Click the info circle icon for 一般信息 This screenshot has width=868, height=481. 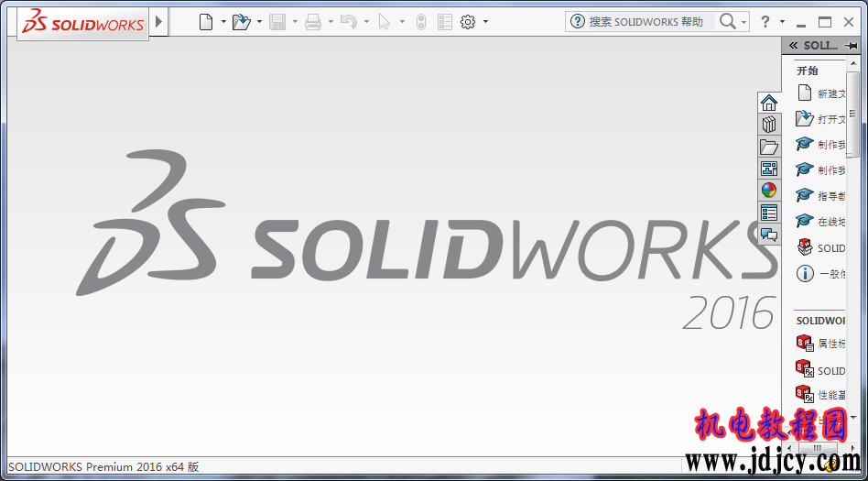(804, 273)
